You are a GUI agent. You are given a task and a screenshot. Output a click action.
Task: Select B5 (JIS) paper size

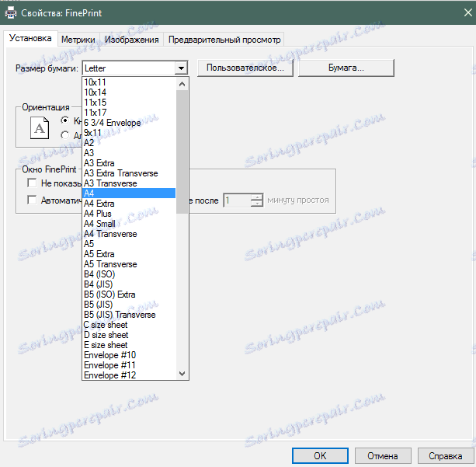[x=129, y=305]
